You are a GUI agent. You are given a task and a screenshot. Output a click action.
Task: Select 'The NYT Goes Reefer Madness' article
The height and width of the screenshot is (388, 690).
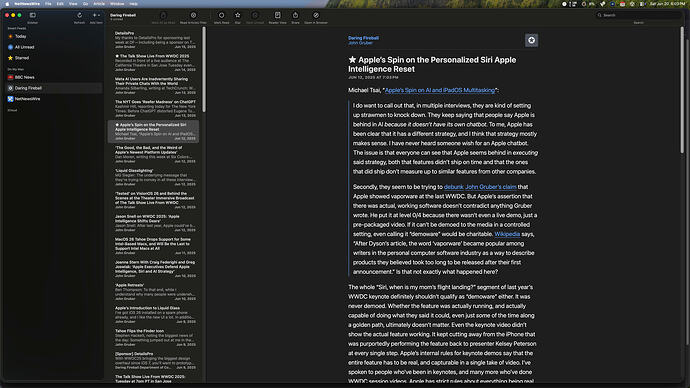(153, 108)
